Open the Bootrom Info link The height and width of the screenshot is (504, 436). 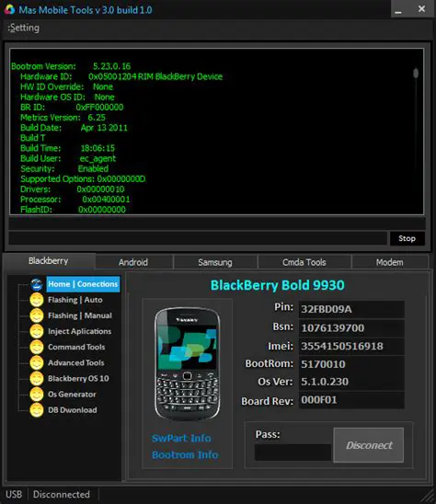[x=185, y=455]
